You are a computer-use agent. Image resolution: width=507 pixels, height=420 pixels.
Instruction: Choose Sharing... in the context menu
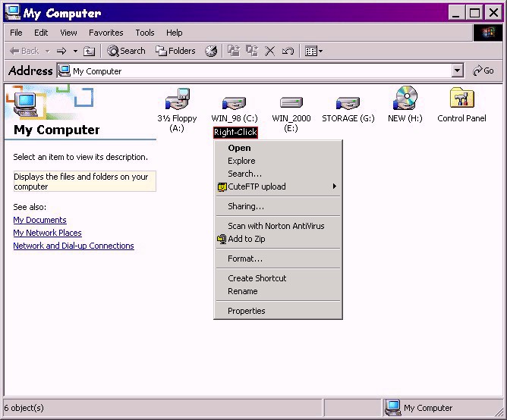tap(278, 206)
